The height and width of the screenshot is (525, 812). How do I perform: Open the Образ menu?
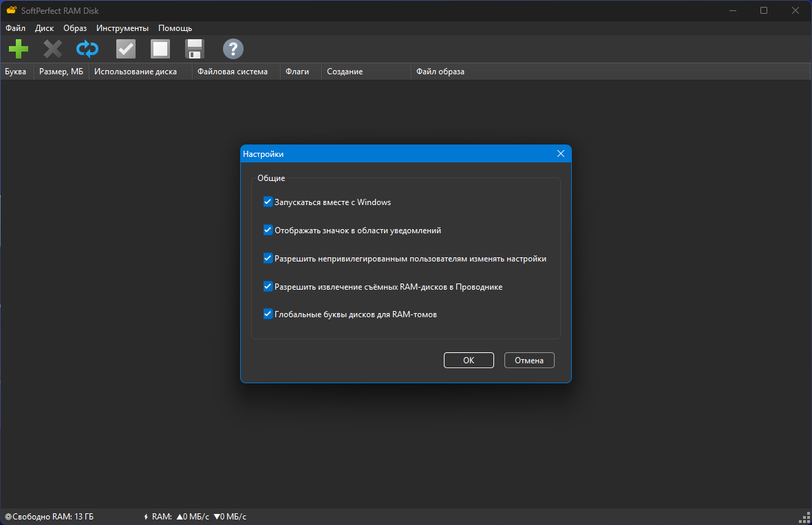point(75,28)
